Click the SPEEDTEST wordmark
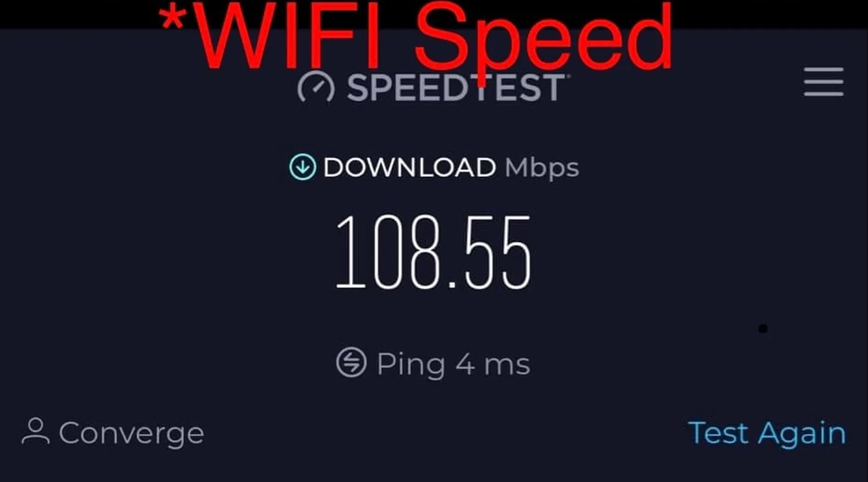This screenshot has width=868, height=482. (456, 88)
